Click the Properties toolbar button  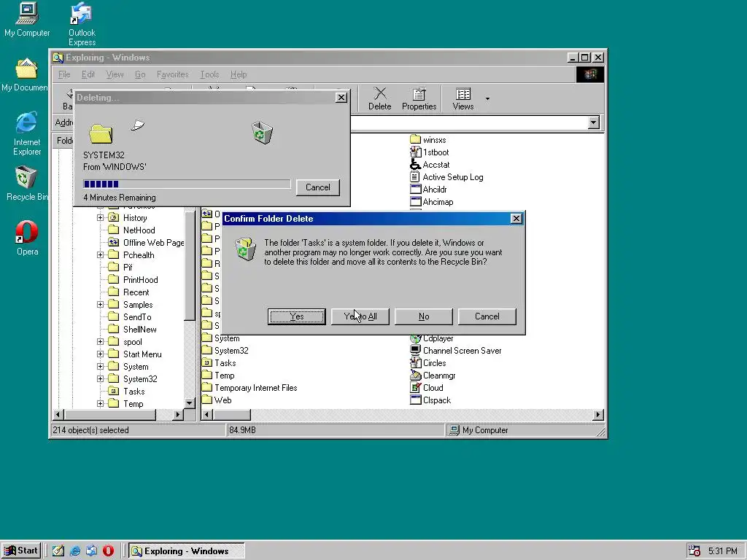tap(419, 98)
